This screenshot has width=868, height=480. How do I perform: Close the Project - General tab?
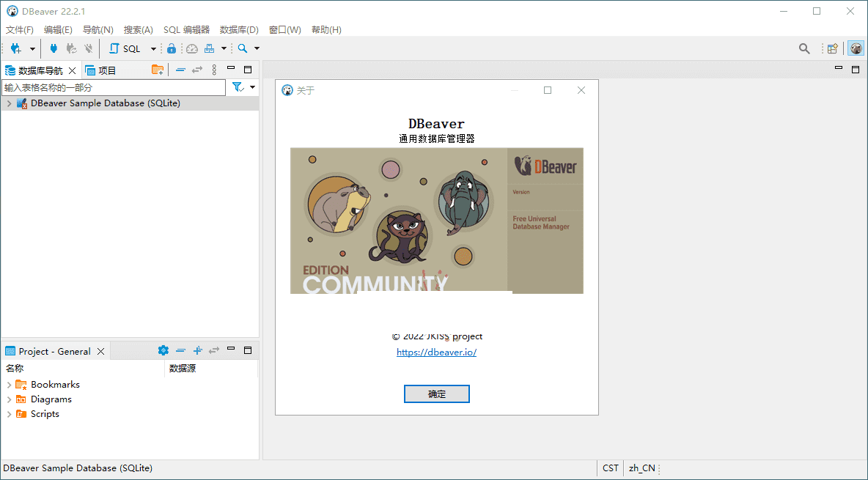(x=100, y=351)
